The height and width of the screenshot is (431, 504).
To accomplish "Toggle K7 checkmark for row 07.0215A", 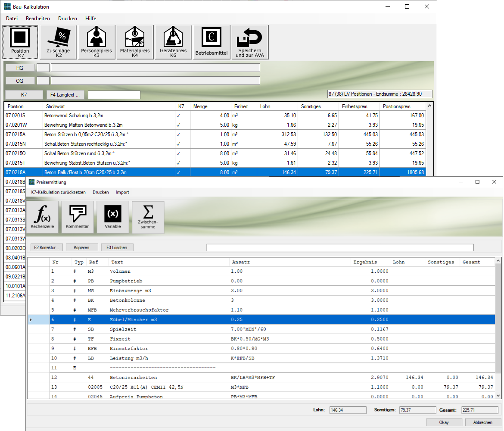I will tap(179, 134).
